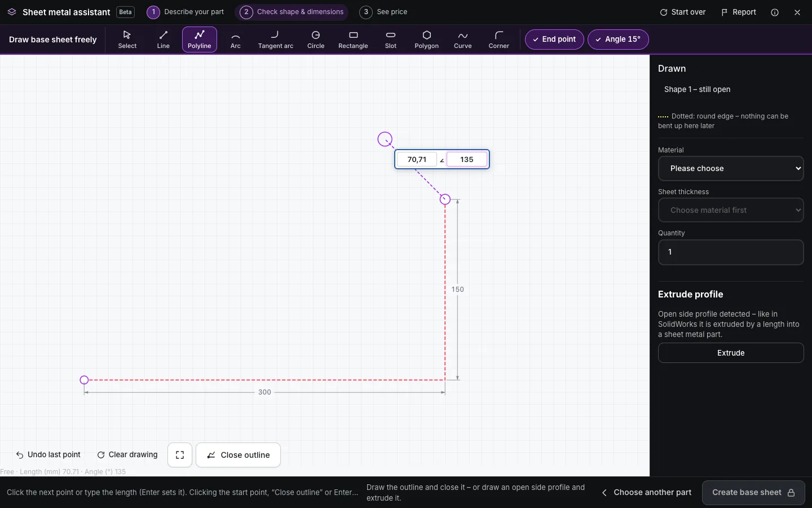812x508 pixels.
Task: Click the polyline start point circle at left
Action: tap(84, 380)
